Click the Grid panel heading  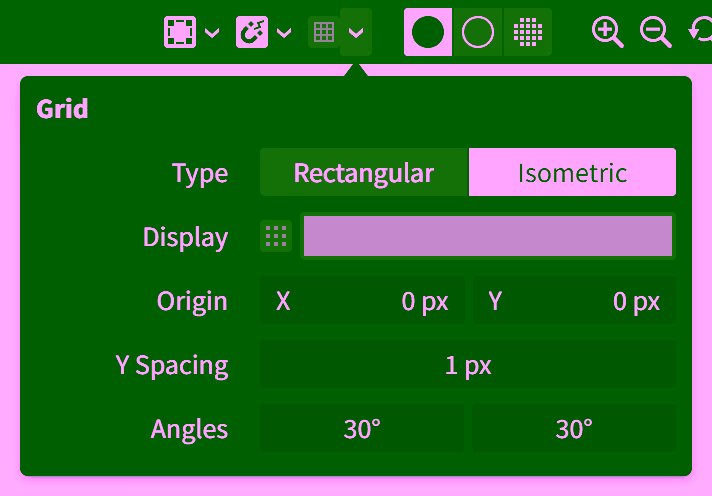pyautogui.click(x=62, y=109)
